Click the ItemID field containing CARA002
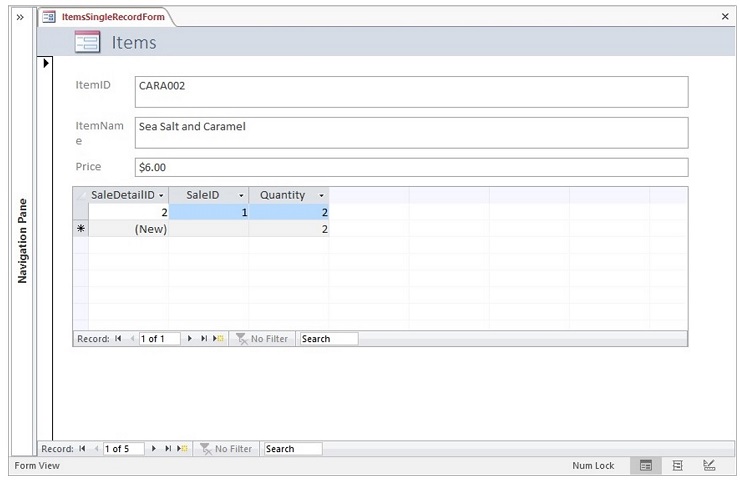The width and height of the screenshot is (740, 482). (x=411, y=91)
